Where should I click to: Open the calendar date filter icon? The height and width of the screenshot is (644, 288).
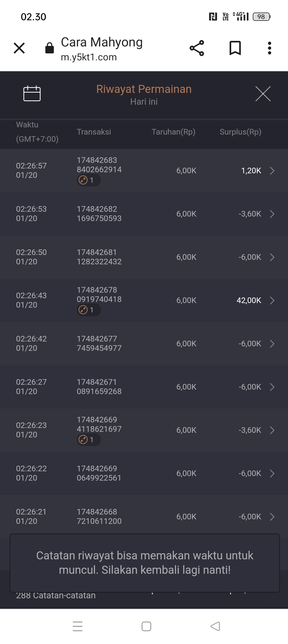(32, 94)
